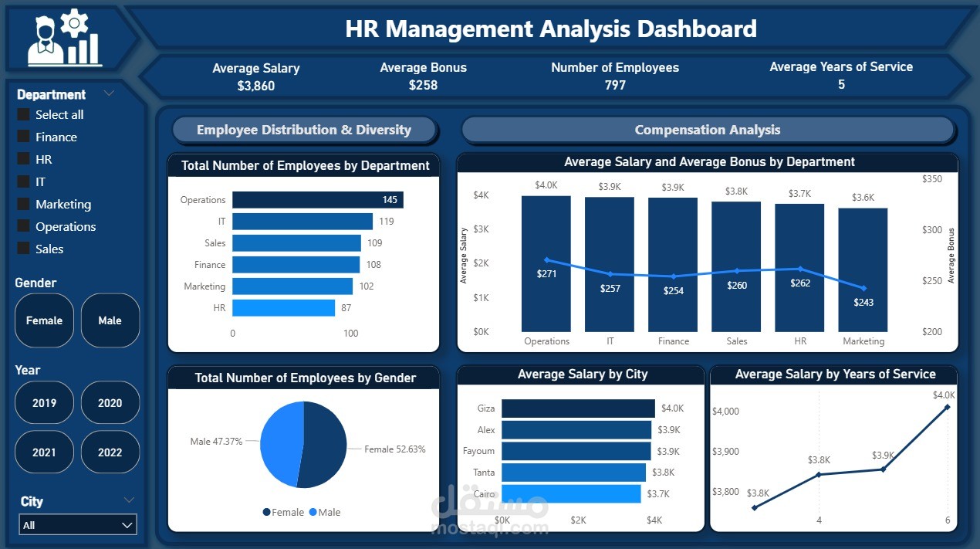Screen dimensions: 980x549
Task: Click the Female legend color marker
Action: point(267,512)
